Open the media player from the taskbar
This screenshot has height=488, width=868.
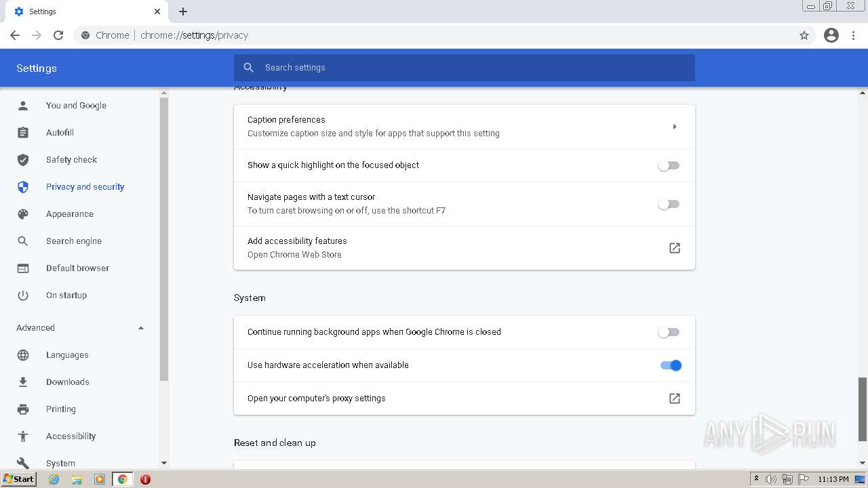pos(100,479)
